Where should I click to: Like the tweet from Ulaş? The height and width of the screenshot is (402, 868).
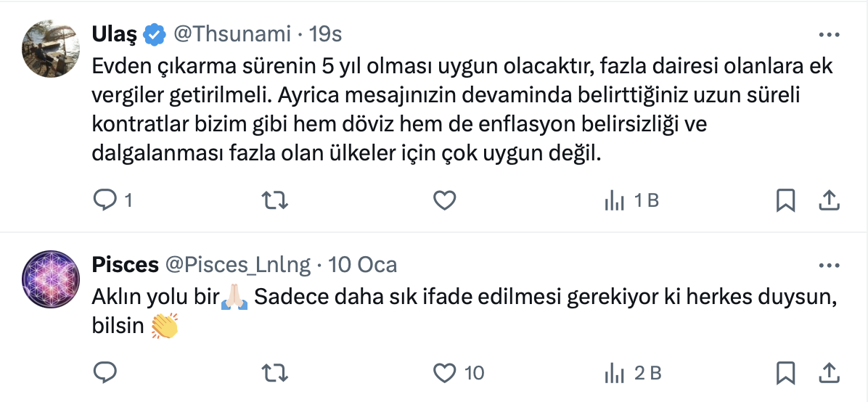[x=444, y=200]
